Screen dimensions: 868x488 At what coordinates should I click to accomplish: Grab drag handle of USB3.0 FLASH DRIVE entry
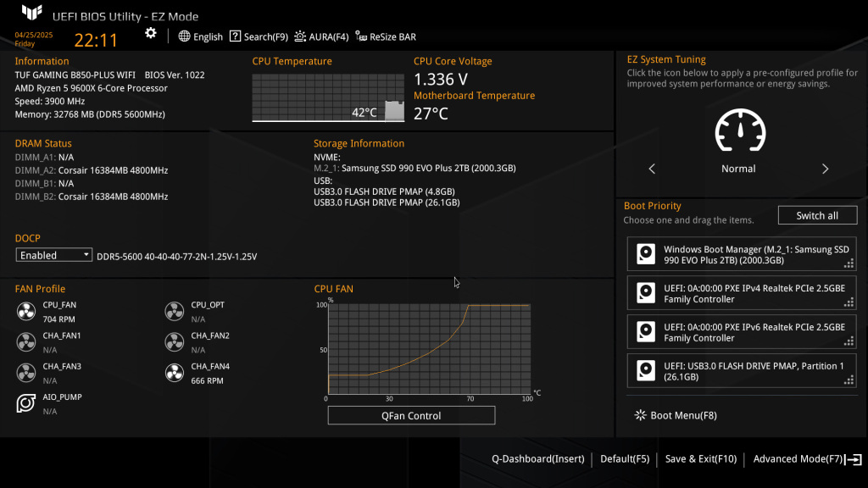pyautogui.click(x=849, y=380)
